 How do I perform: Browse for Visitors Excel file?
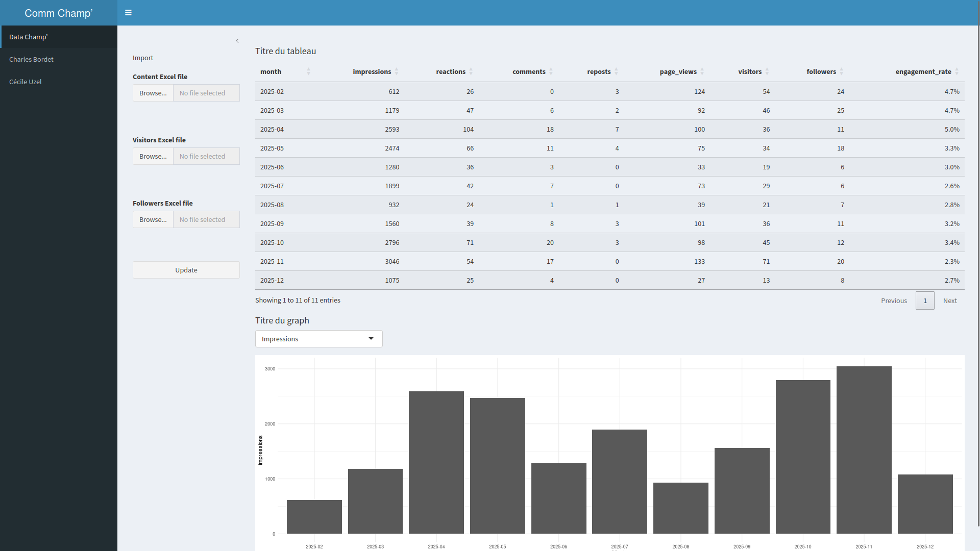point(153,156)
